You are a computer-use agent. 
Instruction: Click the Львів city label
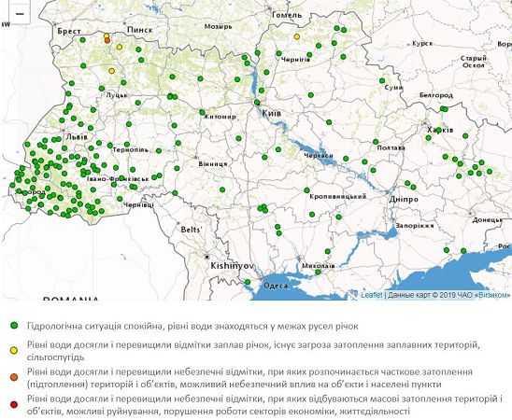coord(77,137)
